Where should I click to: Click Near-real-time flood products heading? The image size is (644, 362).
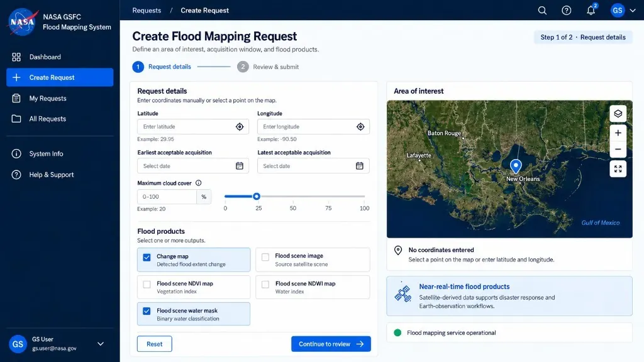pos(464,287)
